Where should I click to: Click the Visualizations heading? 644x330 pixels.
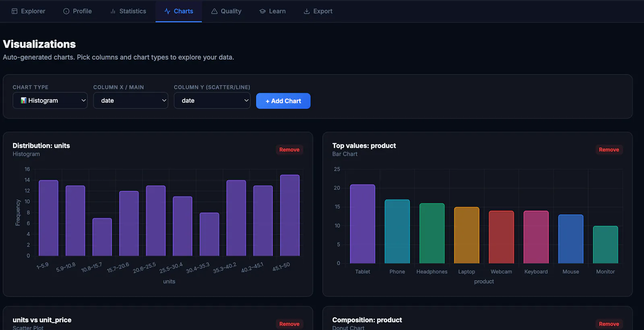pos(39,44)
